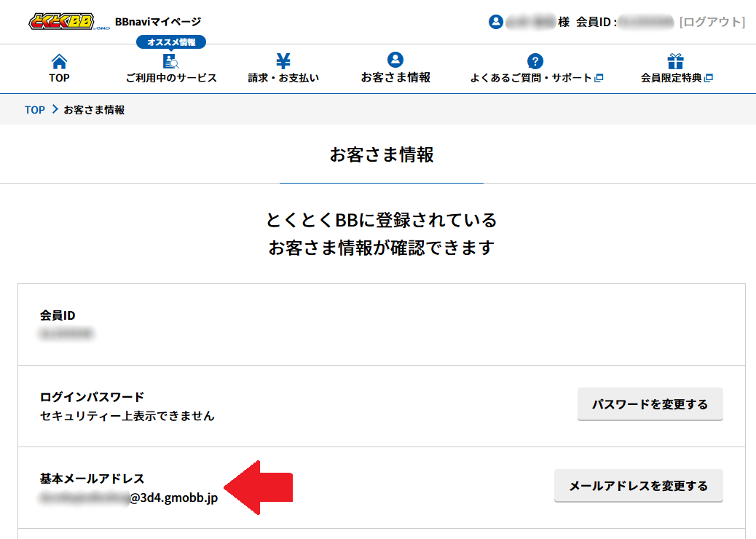The image size is (756, 539).
Task: Select the 会員限定特典 menu label
Action: click(671, 78)
